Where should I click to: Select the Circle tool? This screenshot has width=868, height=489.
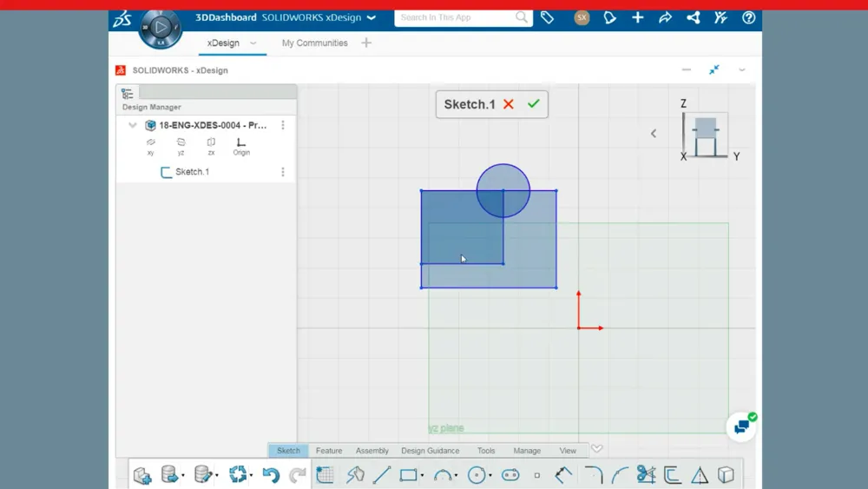(x=477, y=475)
